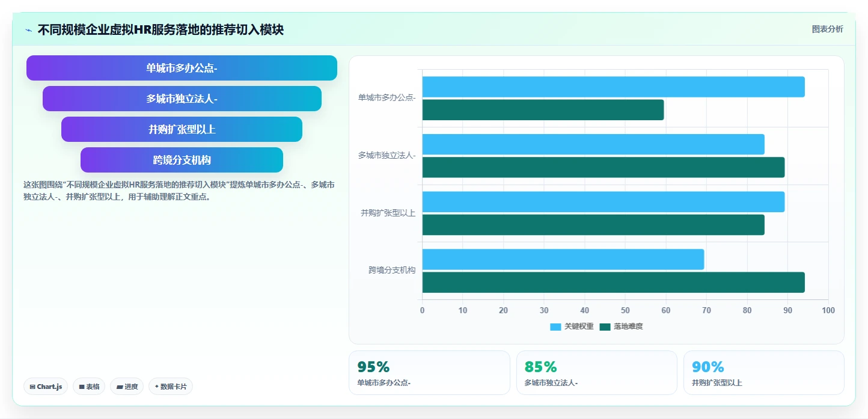Toggle the 关键权重 legend color box

click(555, 327)
